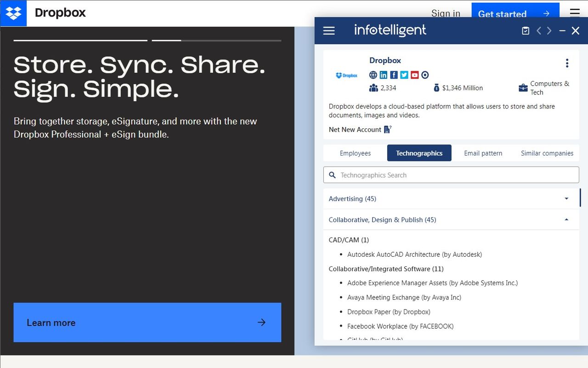Close the Infotelligent panel
Viewport: 588px width, 368px height.
click(x=576, y=31)
